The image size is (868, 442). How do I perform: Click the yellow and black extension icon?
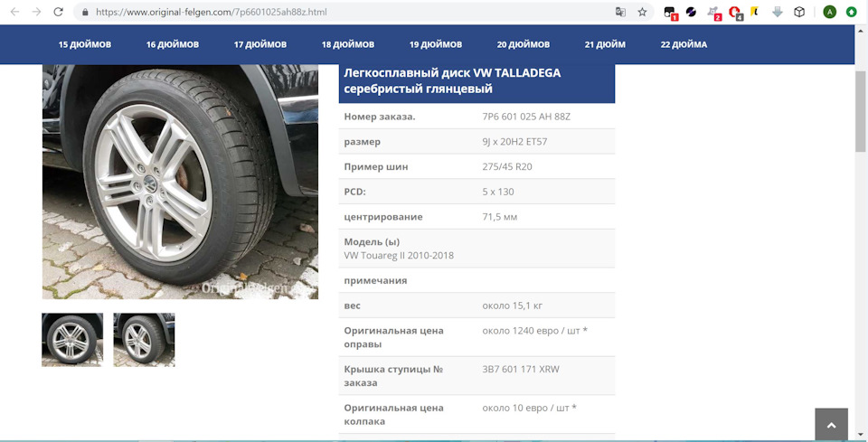(x=754, y=12)
